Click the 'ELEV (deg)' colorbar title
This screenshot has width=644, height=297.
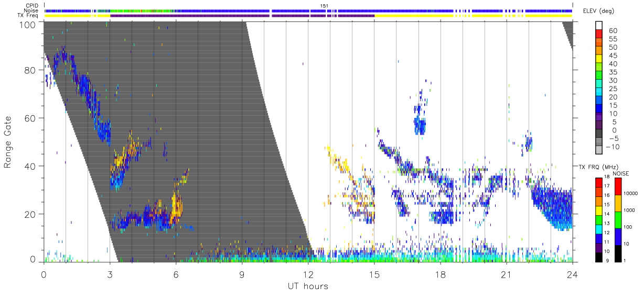598,10
